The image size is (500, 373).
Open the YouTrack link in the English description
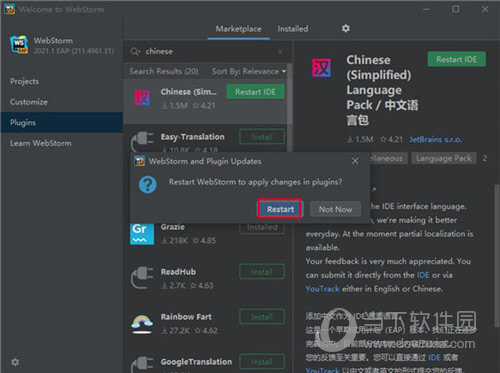click(322, 289)
